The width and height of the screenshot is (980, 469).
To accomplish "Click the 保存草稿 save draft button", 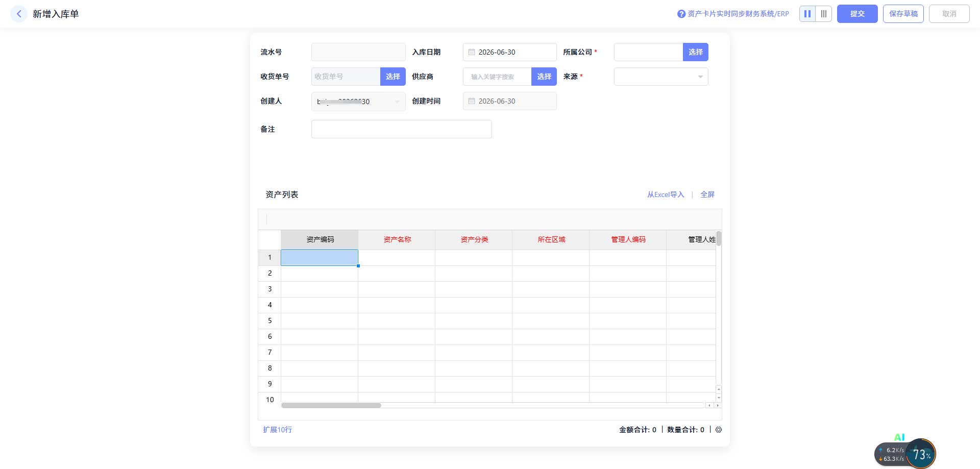I will tap(903, 14).
